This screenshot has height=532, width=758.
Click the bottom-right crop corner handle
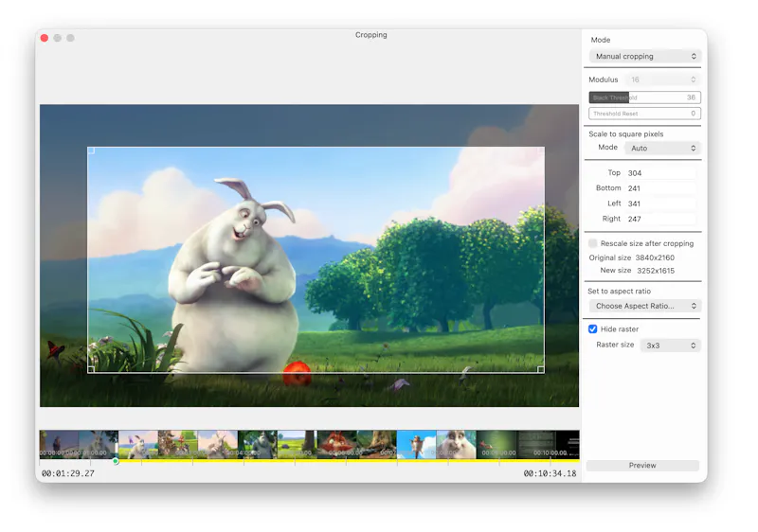pos(540,369)
